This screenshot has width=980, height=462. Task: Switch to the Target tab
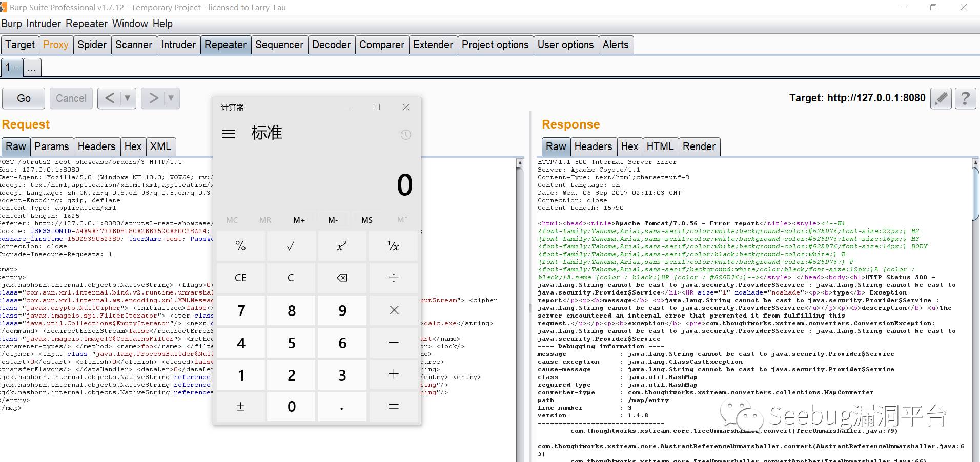pos(20,45)
